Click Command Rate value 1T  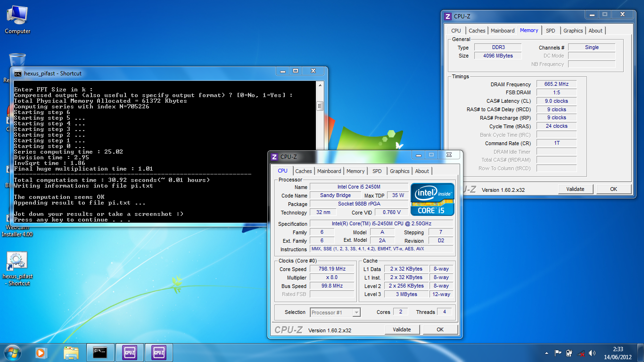point(556,143)
